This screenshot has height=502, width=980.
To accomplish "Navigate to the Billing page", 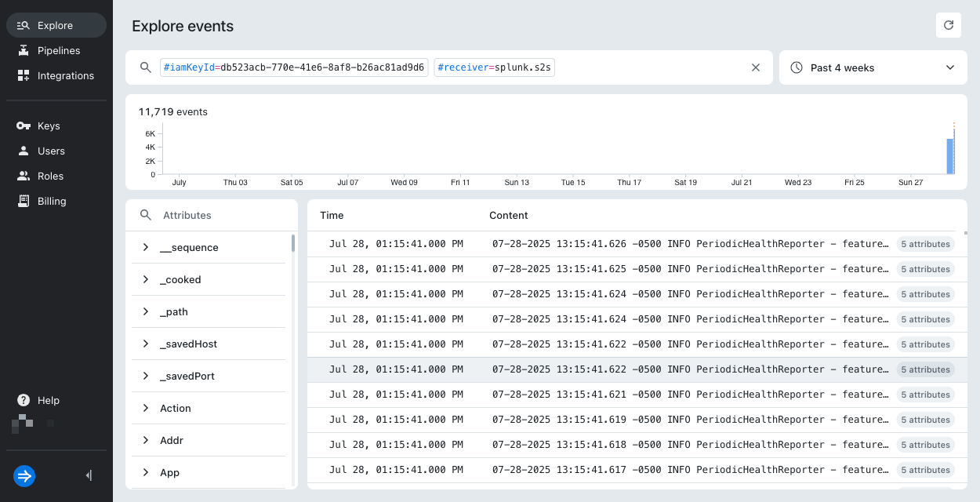I will 56,201.
